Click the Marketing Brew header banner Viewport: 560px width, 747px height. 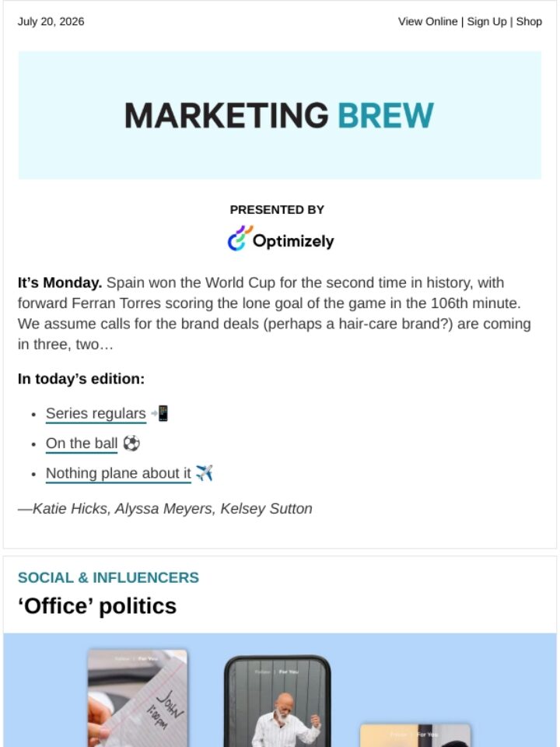coord(279,115)
